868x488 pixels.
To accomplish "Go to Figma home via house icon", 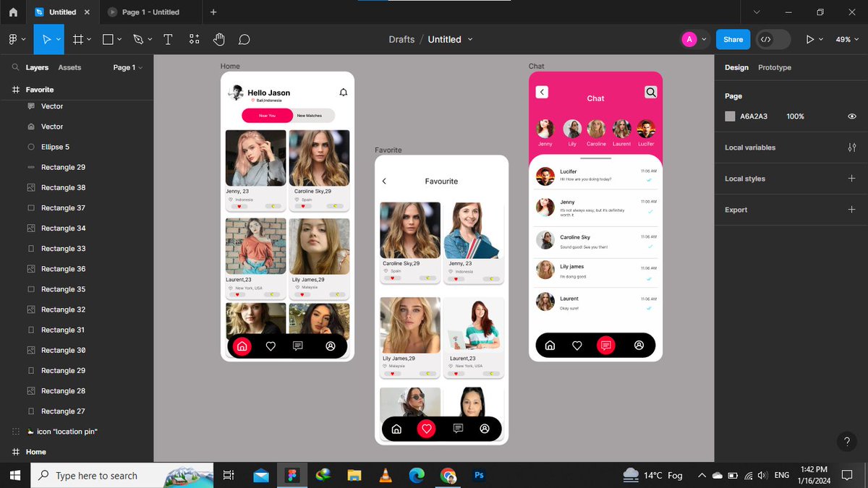I will coord(13,12).
